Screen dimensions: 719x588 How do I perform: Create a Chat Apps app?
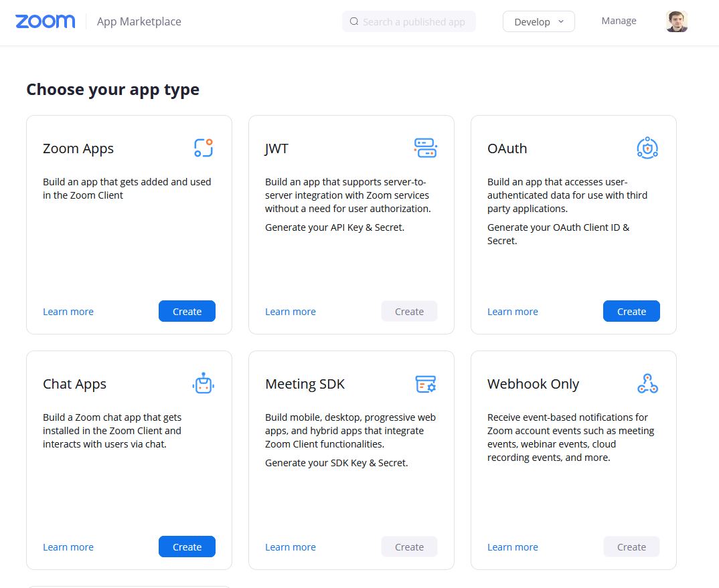pyautogui.click(x=187, y=547)
